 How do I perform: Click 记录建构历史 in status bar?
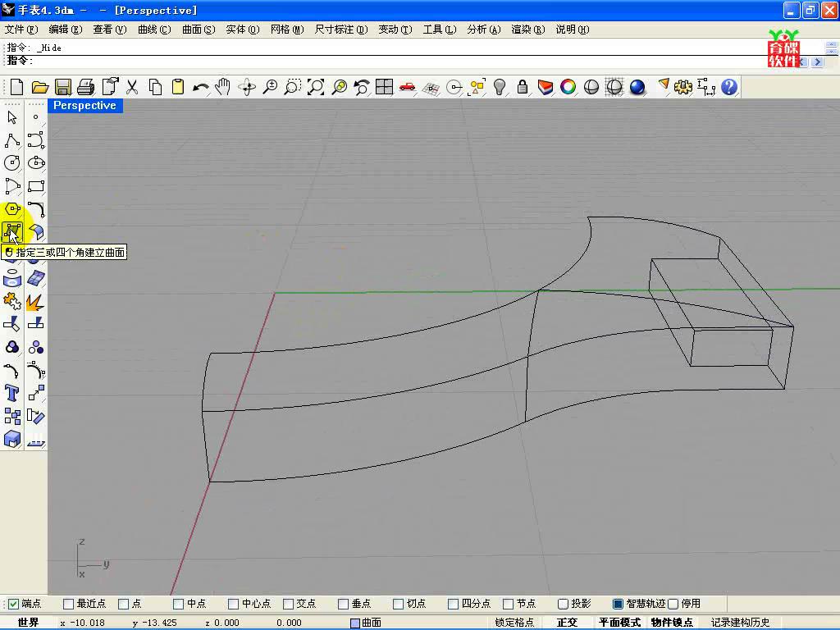pos(740,623)
